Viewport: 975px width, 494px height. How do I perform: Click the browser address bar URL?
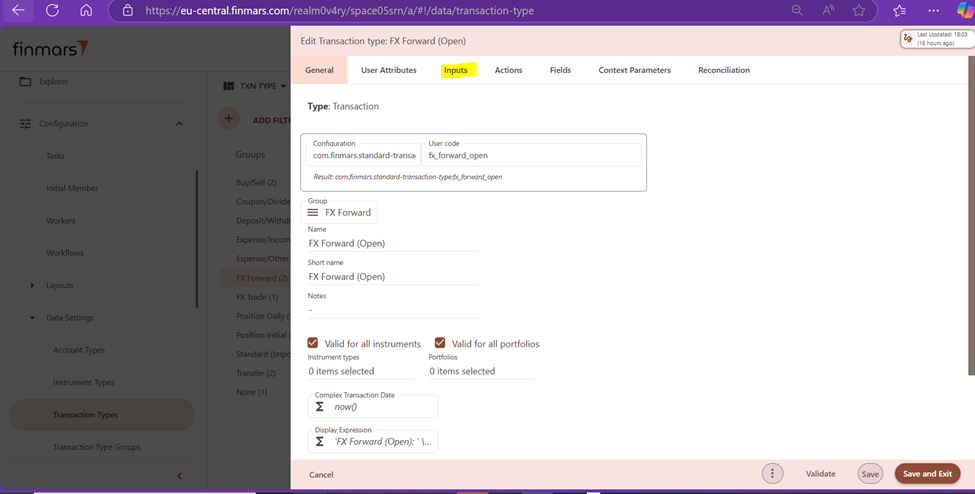coord(339,11)
